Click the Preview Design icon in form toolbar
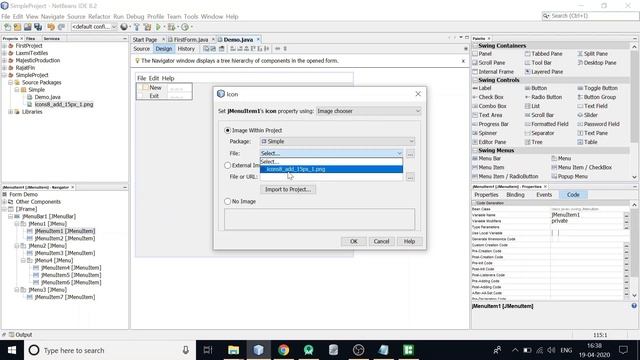Viewport: 640px width, 360px height. [x=222, y=49]
